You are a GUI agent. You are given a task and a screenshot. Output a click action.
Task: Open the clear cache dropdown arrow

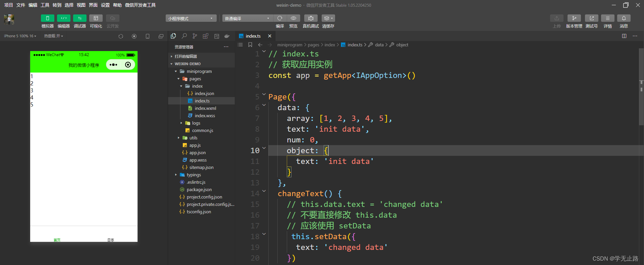coord(332,18)
